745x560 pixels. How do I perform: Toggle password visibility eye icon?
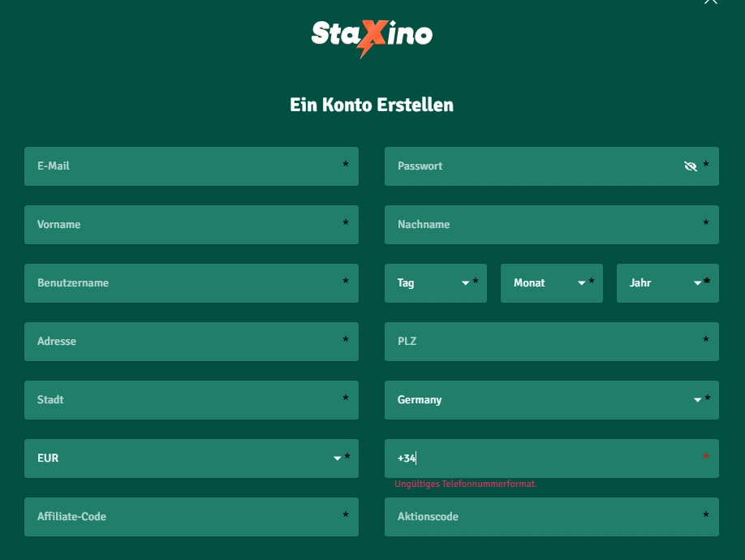pyautogui.click(x=690, y=166)
